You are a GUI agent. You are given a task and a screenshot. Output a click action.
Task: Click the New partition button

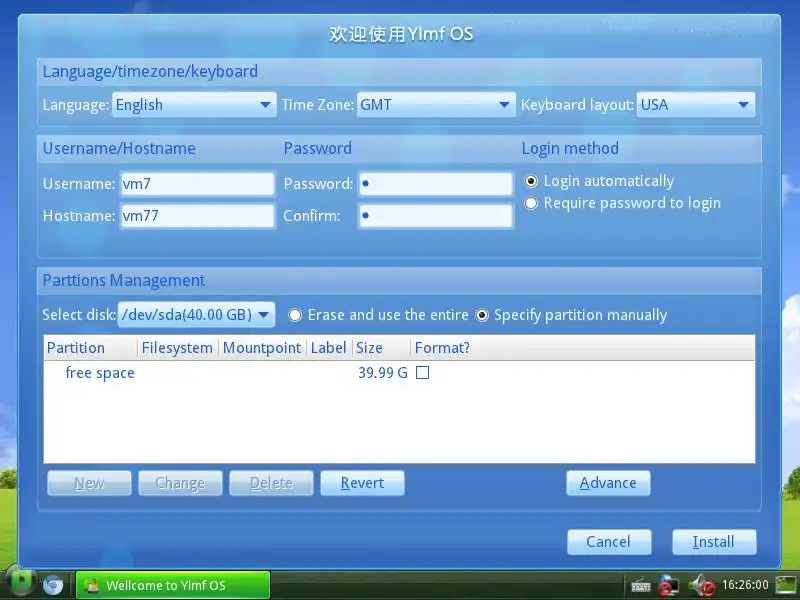tap(89, 483)
